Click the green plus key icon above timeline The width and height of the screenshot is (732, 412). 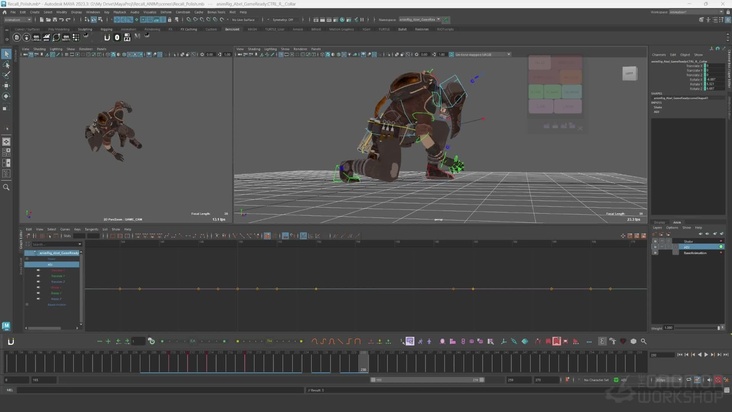click(108, 342)
